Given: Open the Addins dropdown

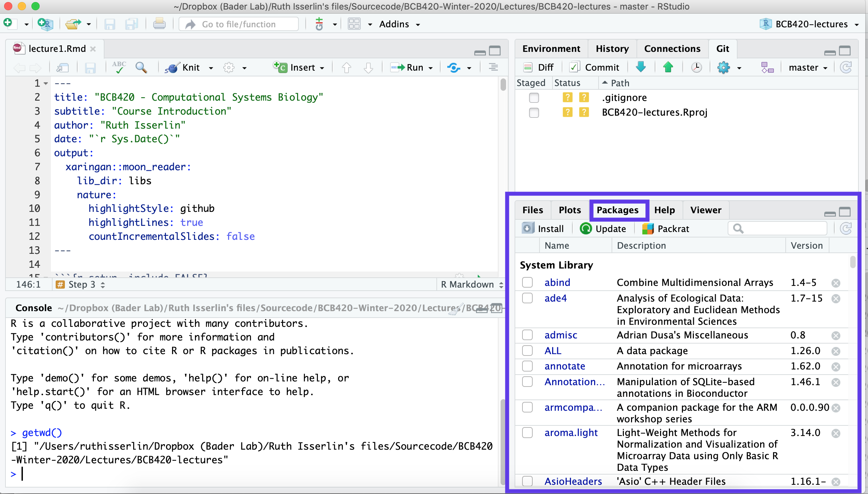Looking at the screenshot, I should coord(400,24).
